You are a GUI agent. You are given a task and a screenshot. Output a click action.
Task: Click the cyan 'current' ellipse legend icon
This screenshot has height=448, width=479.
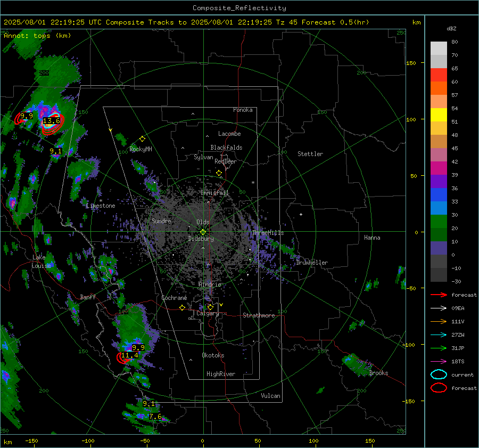pos(439,374)
